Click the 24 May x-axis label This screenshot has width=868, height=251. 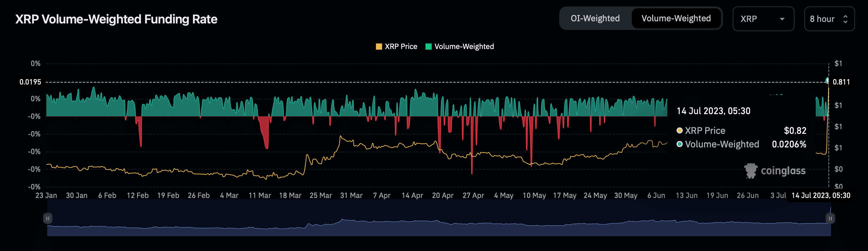[x=595, y=195]
